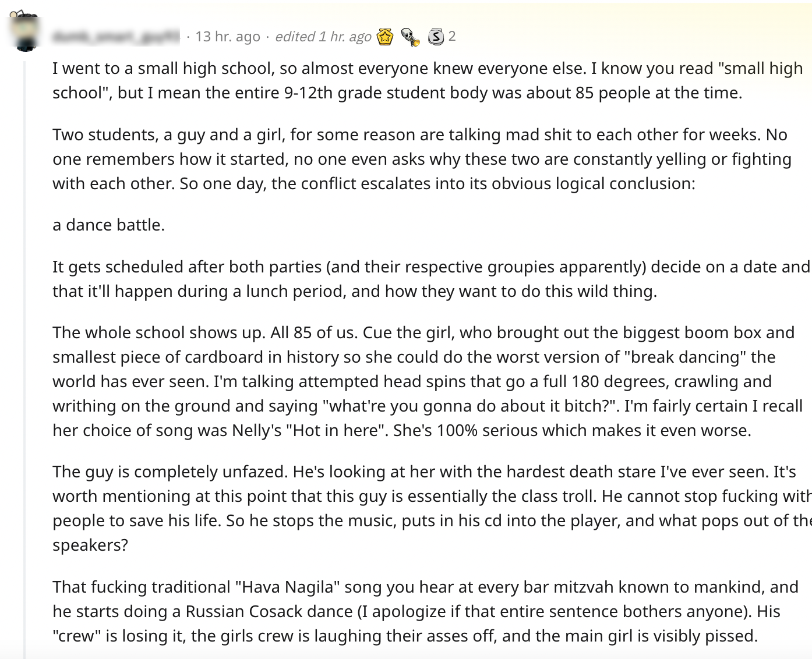This screenshot has height=659, width=812.
Task: Collapse the comment using the thread line
Action: click(x=24, y=349)
